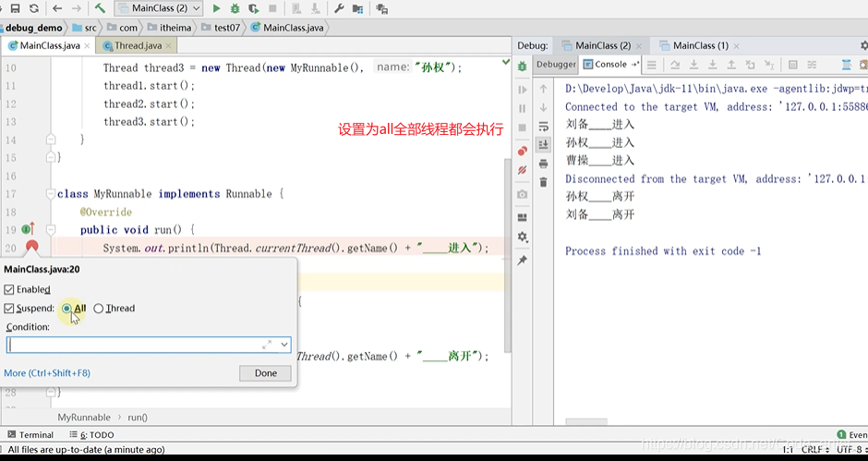This screenshot has width=868, height=461.
Task: Click the camera thread dump icon
Action: click(x=522, y=195)
